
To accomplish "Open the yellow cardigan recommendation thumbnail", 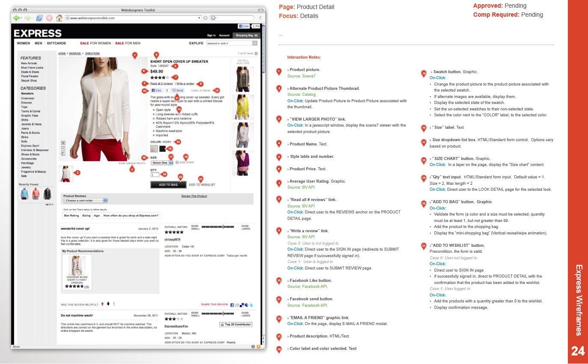I will point(242,107).
